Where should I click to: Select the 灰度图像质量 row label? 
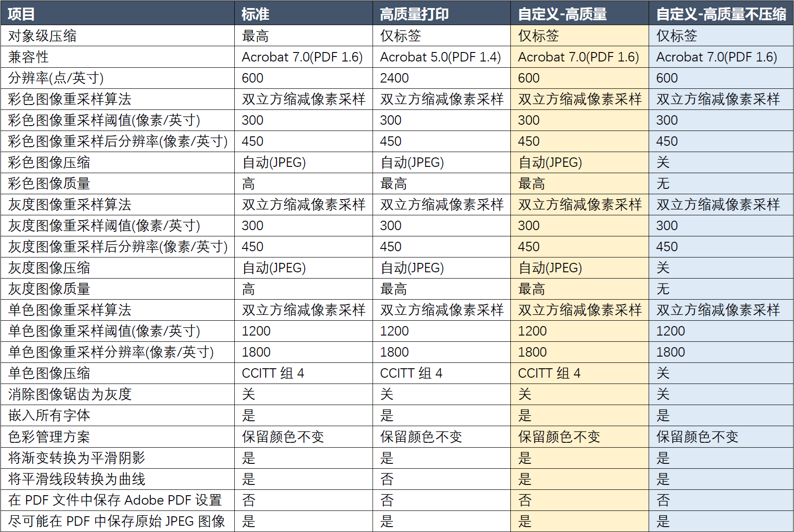(49, 289)
